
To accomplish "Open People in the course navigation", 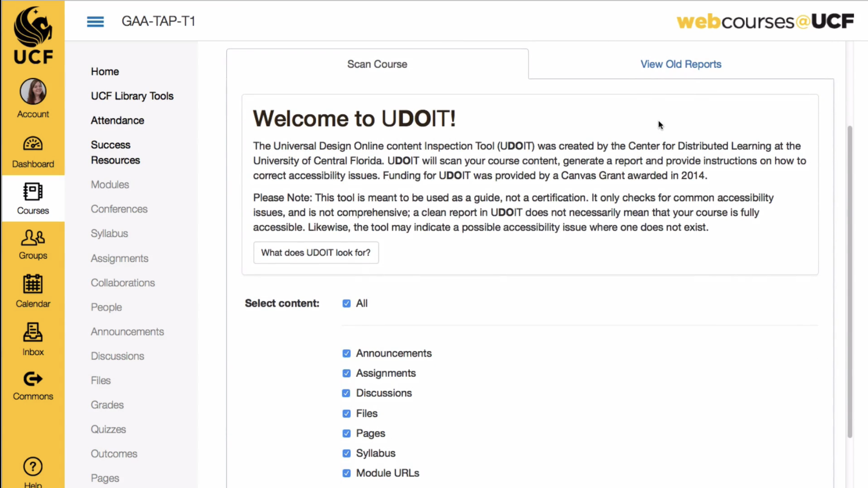I will (x=106, y=307).
